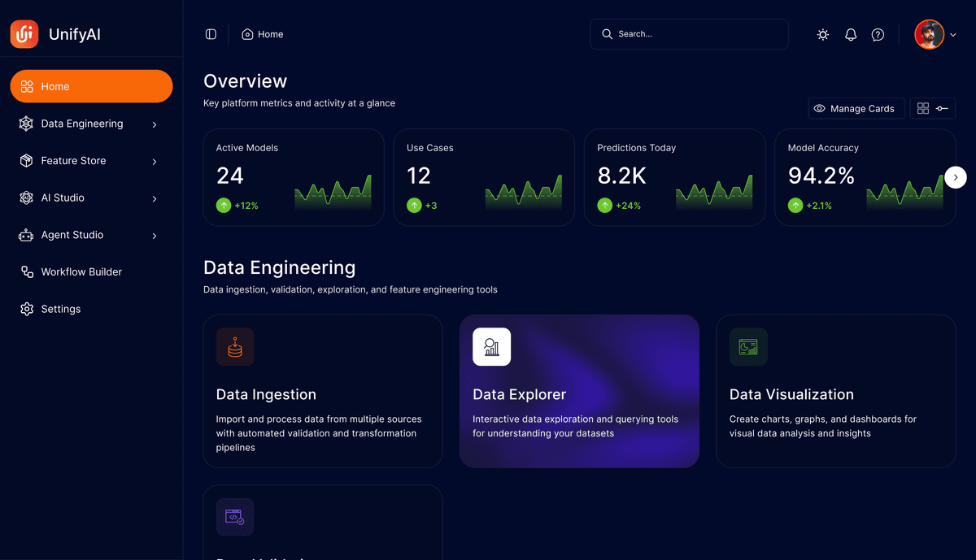Toggle card visibility with Manage Cards eye button
Screen dimensions: 976x560
[x=856, y=108]
